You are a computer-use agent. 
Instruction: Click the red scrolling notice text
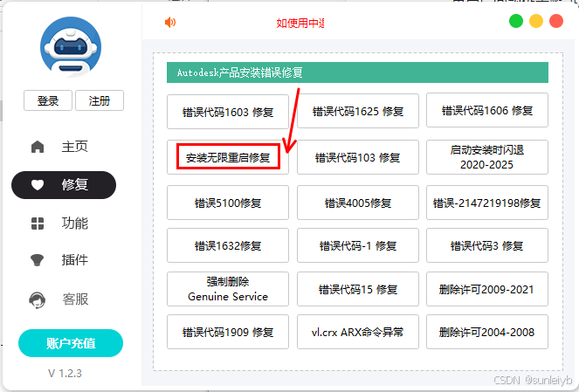pyautogui.click(x=300, y=23)
